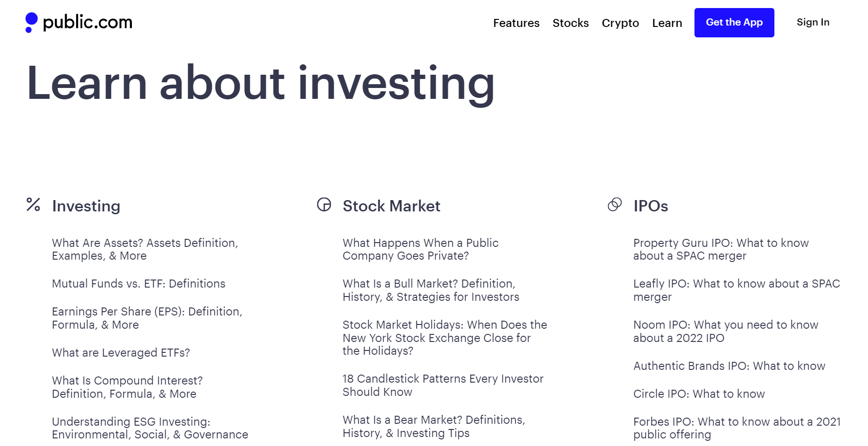Click the public.com logo icon
This screenshot has height=446, width=868.
click(x=31, y=22)
